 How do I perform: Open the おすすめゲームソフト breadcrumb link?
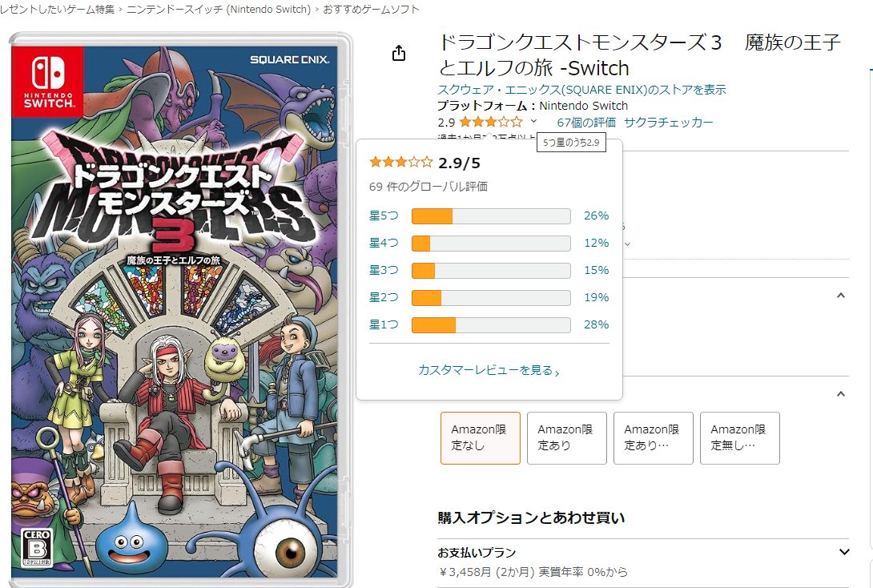click(x=371, y=10)
